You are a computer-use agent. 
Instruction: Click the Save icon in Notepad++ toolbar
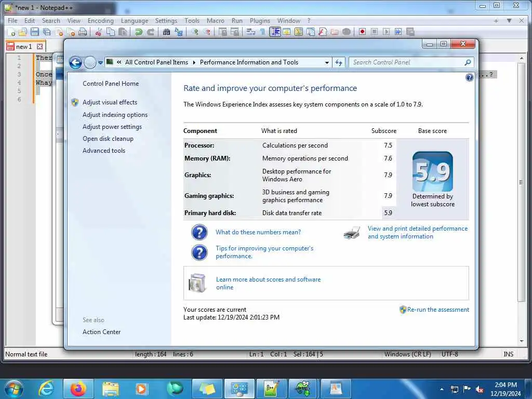pos(35,32)
